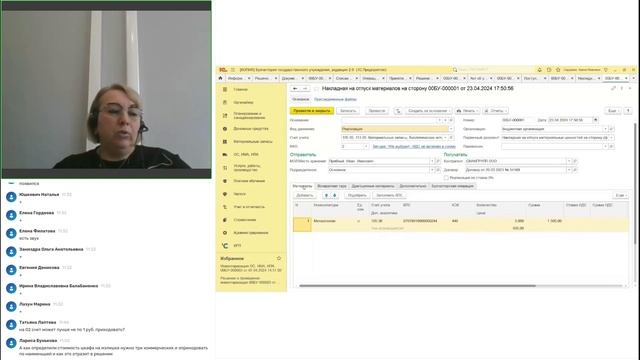
Task: Expand the Контрагент dropdown
Action: 569,161
